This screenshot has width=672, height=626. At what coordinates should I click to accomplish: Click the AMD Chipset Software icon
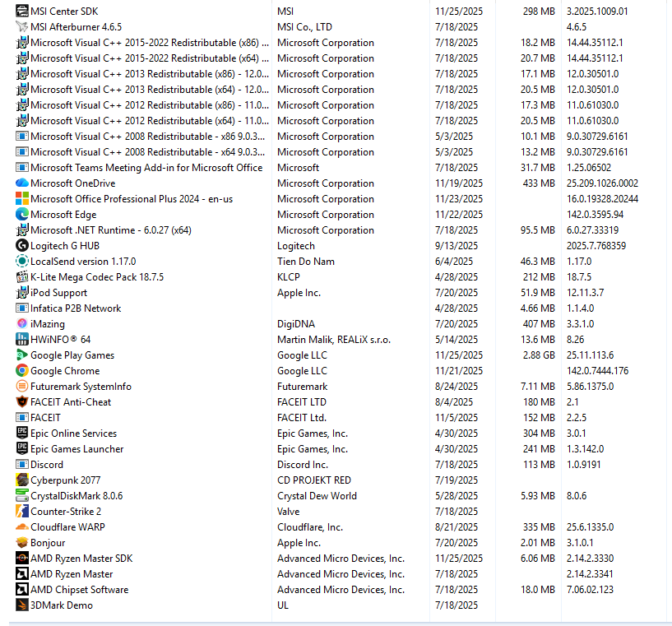22,590
